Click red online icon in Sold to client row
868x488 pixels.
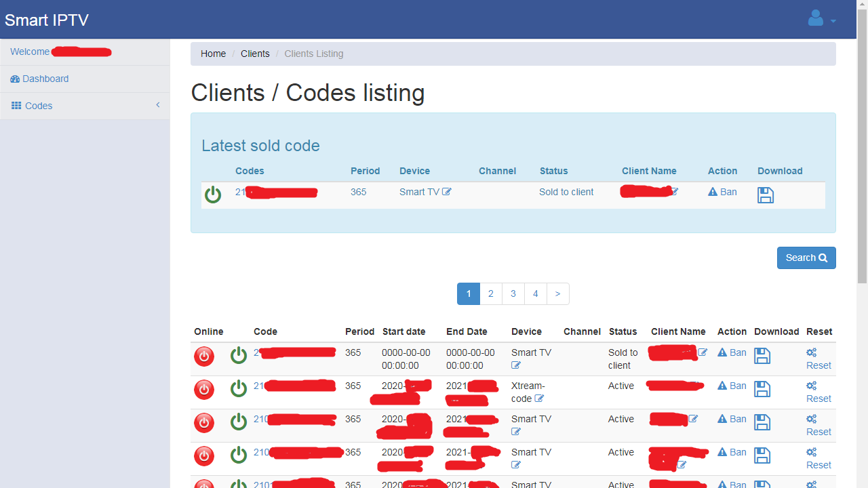tap(204, 357)
